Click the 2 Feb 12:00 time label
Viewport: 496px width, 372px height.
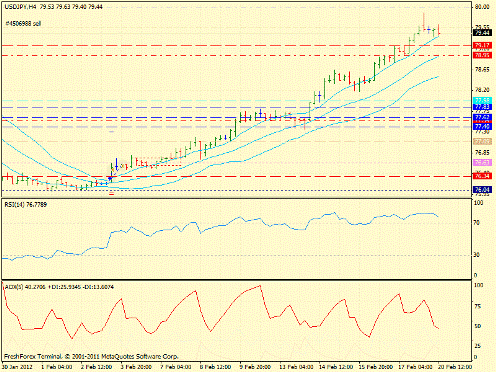coord(96,367)
